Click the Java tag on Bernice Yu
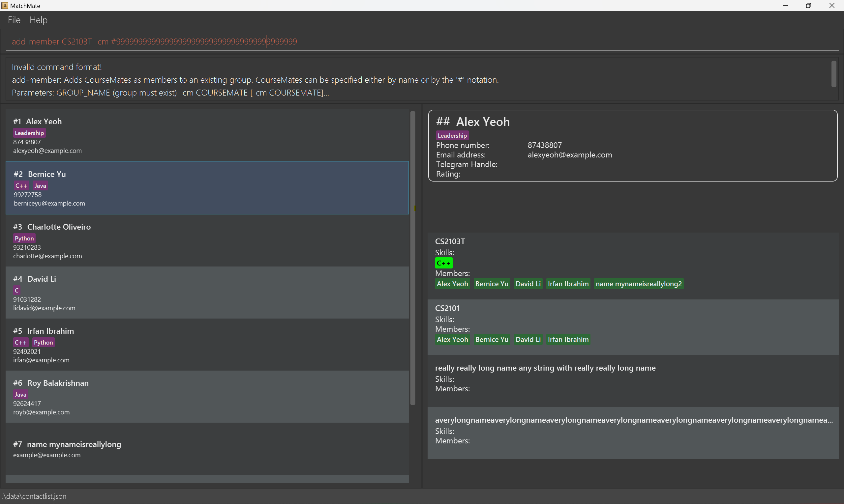The height and width of the screenshot is (504, 844). point(40,185)
